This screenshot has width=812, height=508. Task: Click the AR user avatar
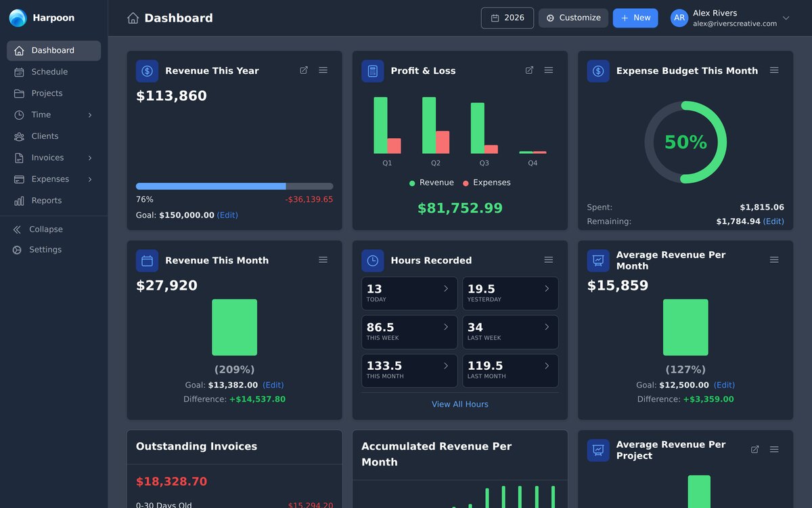(679, 18)
